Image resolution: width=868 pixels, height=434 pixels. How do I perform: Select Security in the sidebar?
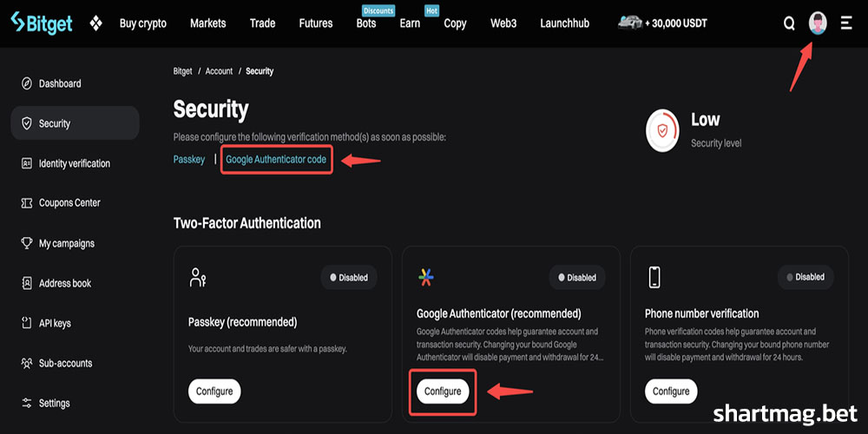coord(75,123)
